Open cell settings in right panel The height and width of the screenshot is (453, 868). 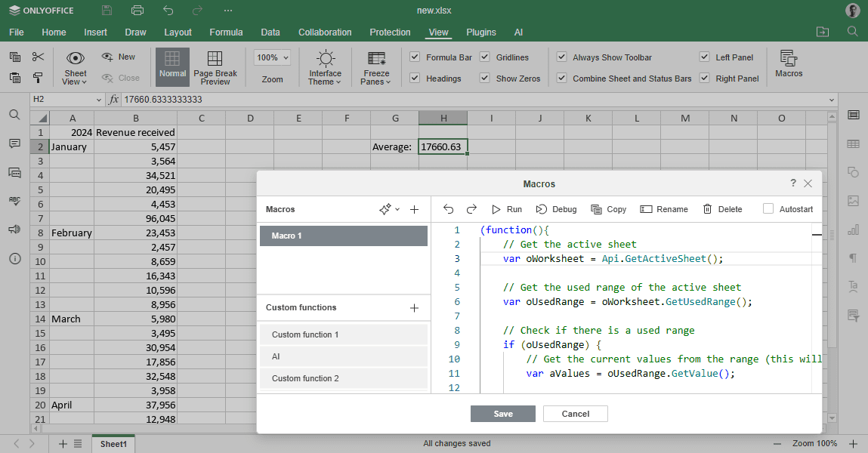[x=853, y=115]
